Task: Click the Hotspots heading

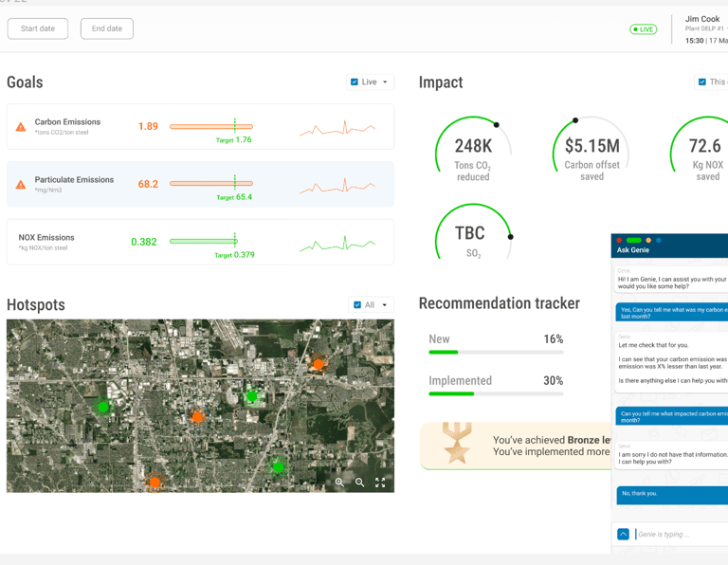Action: point(36,305)
